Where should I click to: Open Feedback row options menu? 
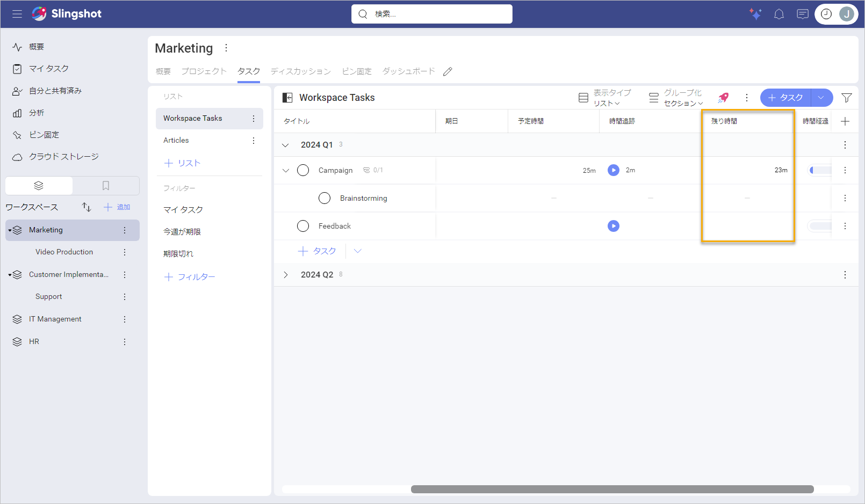click(845, 226)
